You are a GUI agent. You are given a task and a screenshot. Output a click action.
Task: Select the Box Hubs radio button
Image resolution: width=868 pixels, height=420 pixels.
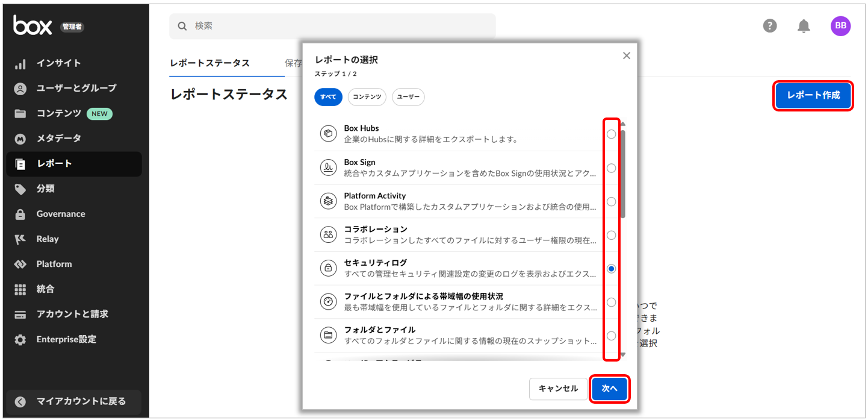click(x=611, y=134)
